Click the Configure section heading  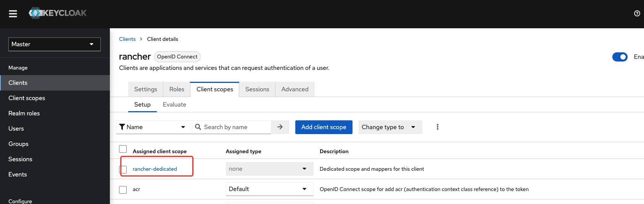tap(20, 201)
